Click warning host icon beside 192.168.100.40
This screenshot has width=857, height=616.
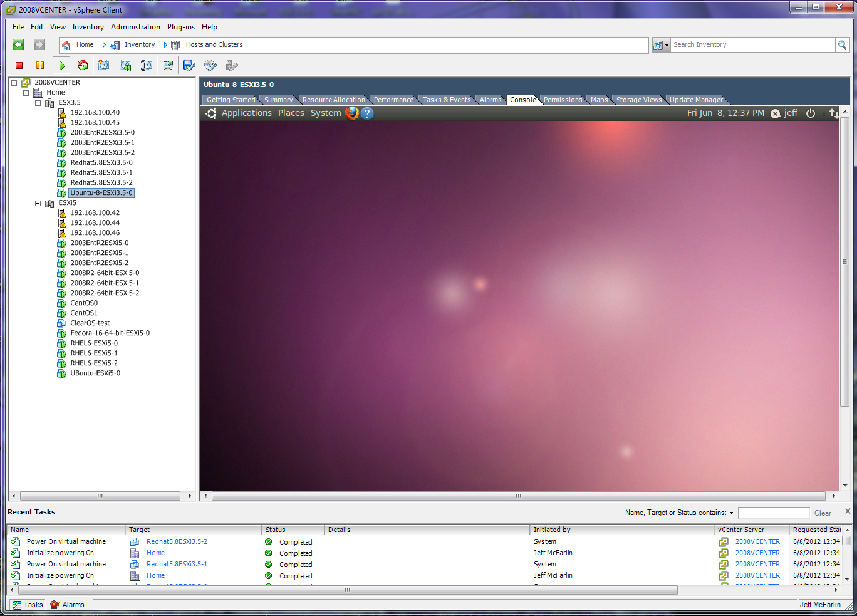[x=62, y=113]
